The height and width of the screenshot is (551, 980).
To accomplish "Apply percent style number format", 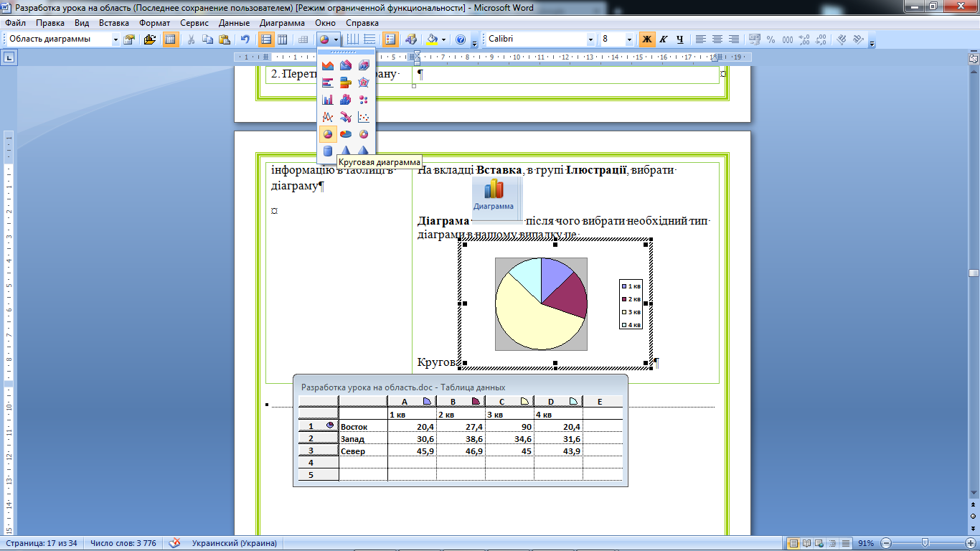I will [771, 39].
